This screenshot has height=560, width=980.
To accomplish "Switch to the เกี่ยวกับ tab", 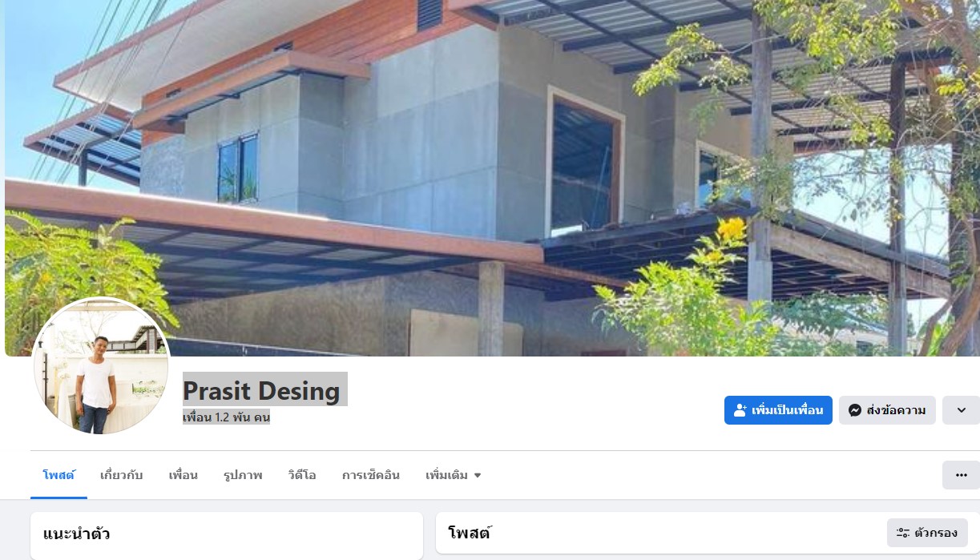I will (122, 475).
